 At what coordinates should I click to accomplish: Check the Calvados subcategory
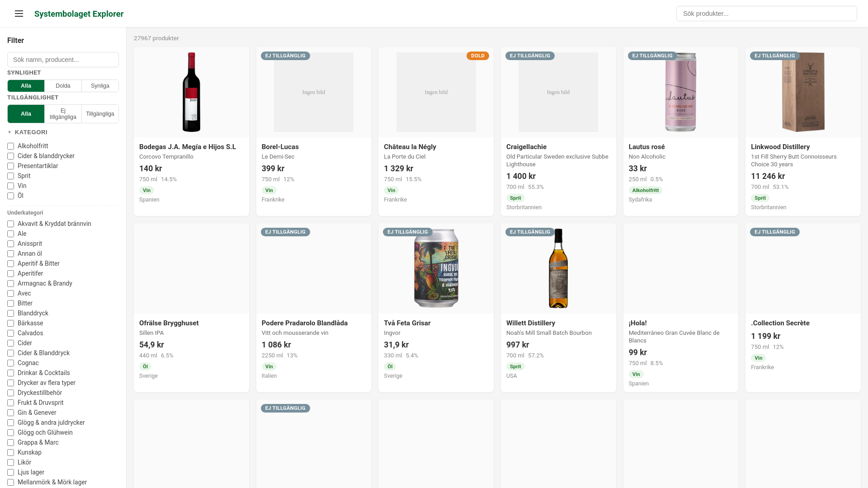coord(11,333)
